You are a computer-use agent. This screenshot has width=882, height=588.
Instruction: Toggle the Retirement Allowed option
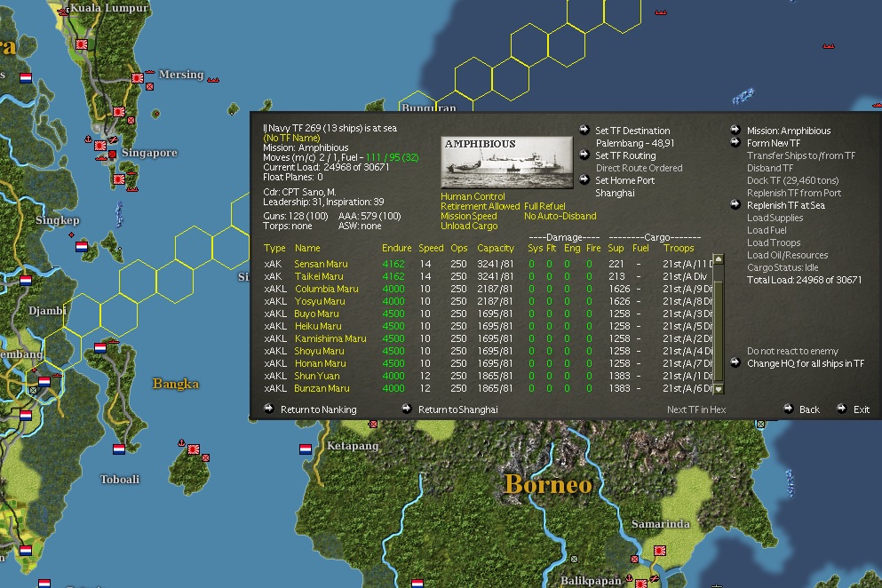tap(480, 207)
